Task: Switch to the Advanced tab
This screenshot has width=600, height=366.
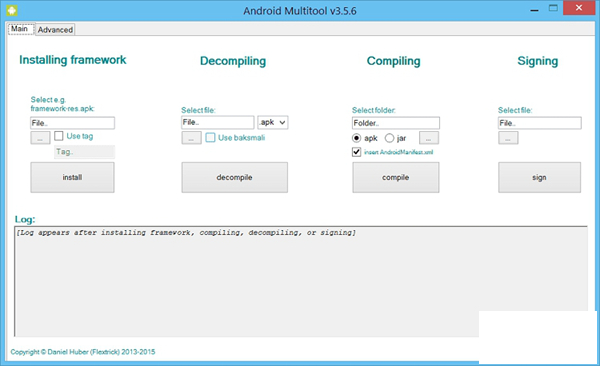Action: [55, 29]
